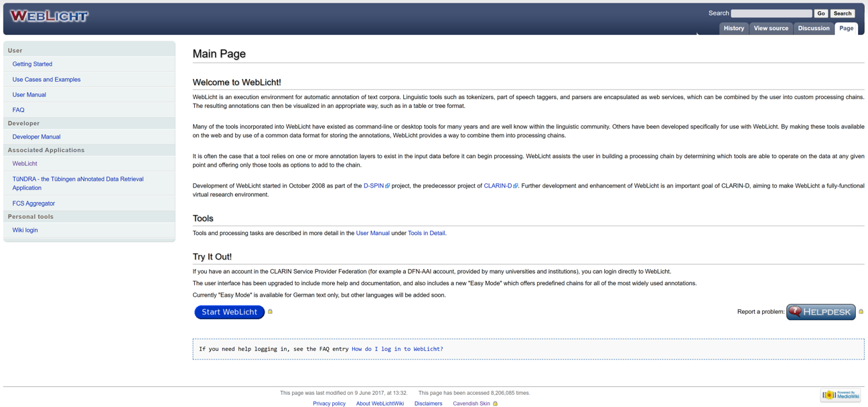Viewport: 868px width, 407px height.
Task: Open the Helpdesk to report a problem
Action: point(821,311)
